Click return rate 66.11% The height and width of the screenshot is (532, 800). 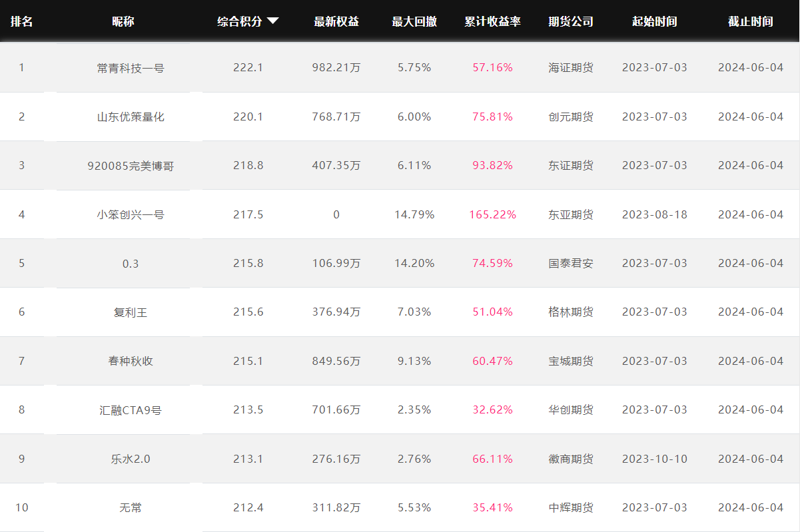point(493,459)
